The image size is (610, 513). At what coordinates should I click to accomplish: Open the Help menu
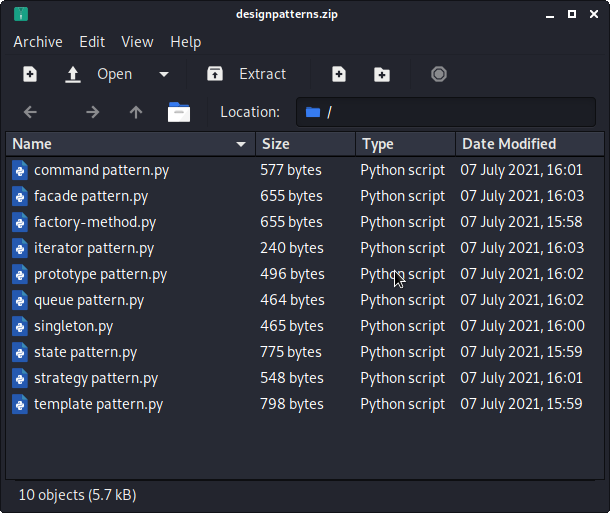pyautogui.click(x=185, y=42)
